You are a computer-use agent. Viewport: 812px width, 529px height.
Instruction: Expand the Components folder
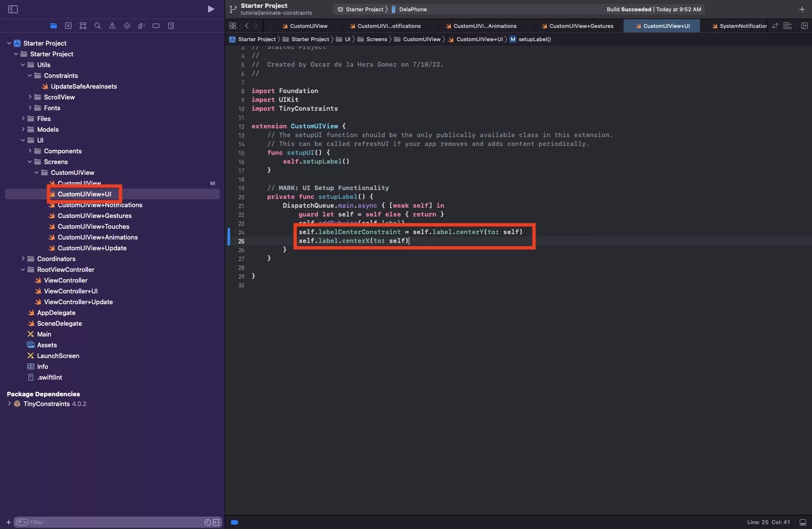point(29,151)
